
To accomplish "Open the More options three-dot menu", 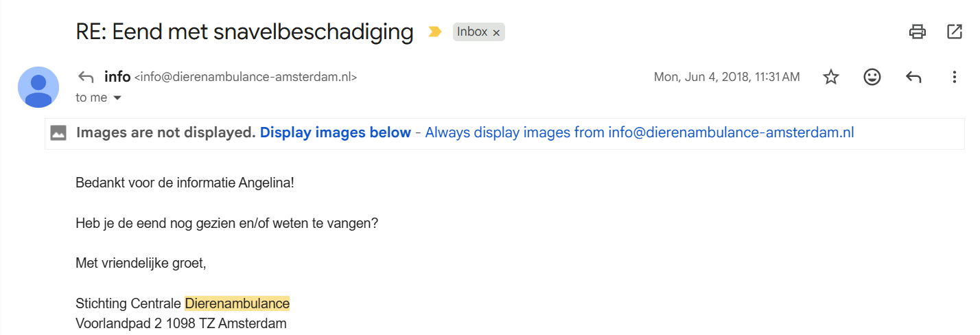I will pos(955,77).
